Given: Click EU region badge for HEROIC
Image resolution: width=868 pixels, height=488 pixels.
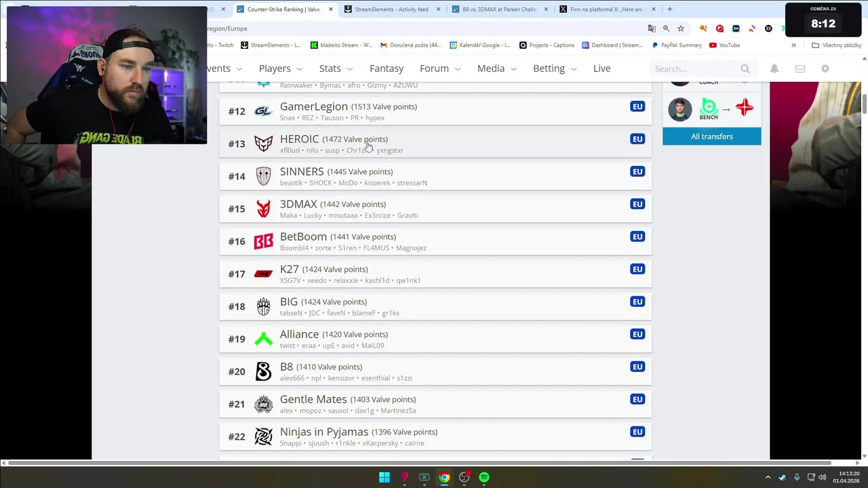Looking at the screenshot, I should [x=637, y=139].
